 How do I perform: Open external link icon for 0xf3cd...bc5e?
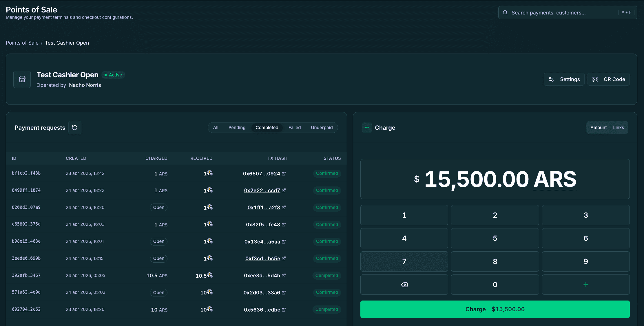284,259
